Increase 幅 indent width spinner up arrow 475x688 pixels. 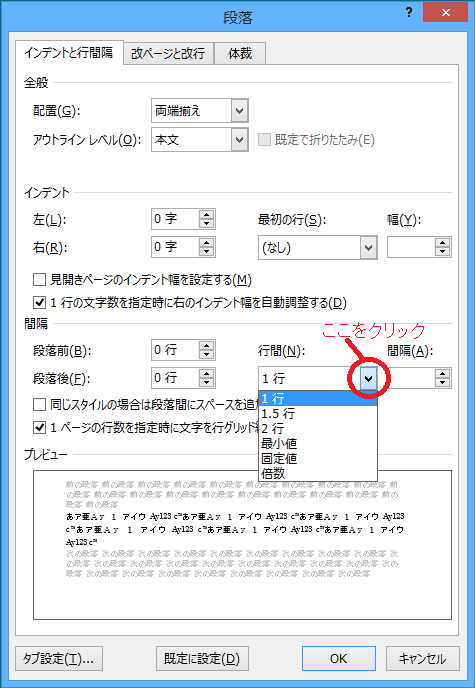coord(442,242)
